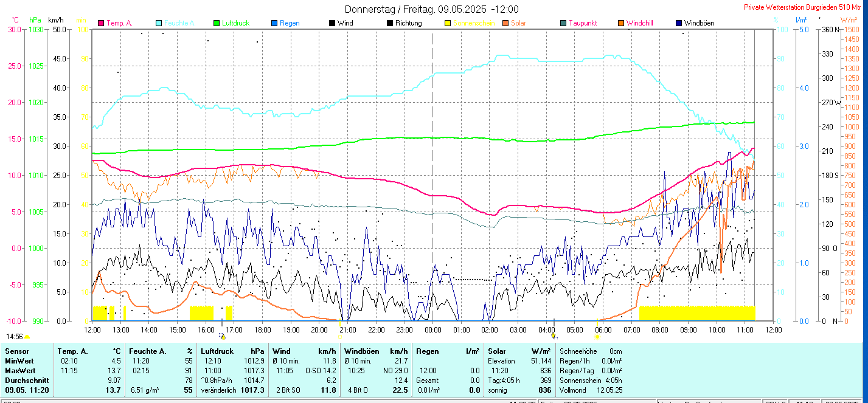The image size is (868, 403).
Task: Click the 'Tag:4:05 h' solar entry
Action: click(504, 380)
